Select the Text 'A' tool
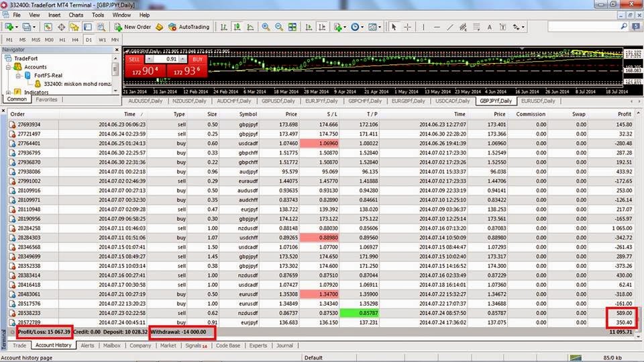 [489, 27]
